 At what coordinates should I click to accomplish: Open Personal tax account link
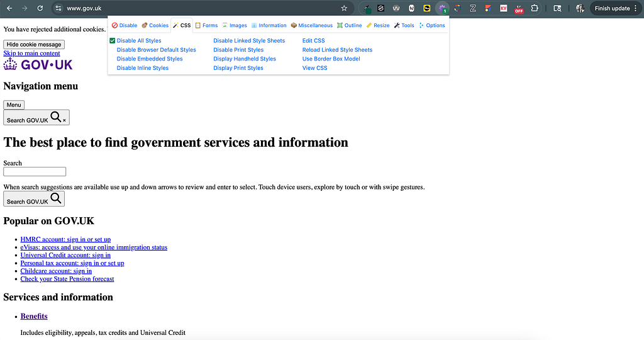(72, 263)
